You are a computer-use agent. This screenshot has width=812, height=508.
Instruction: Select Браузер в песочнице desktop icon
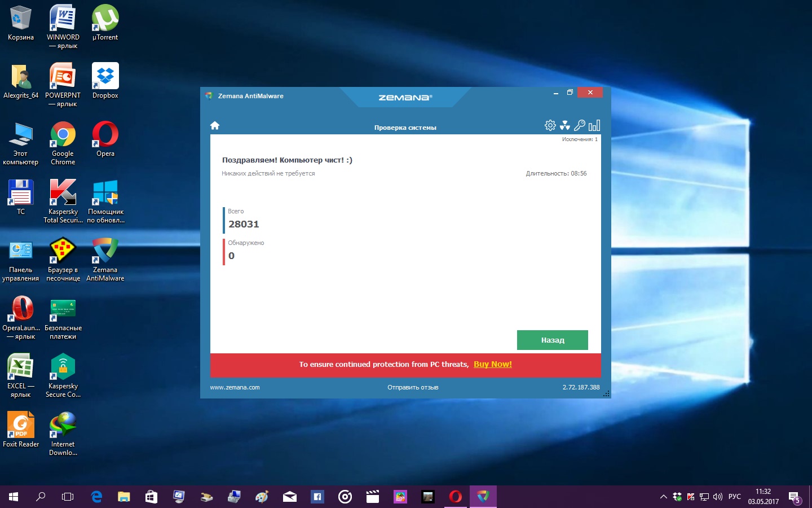(63, 260)
